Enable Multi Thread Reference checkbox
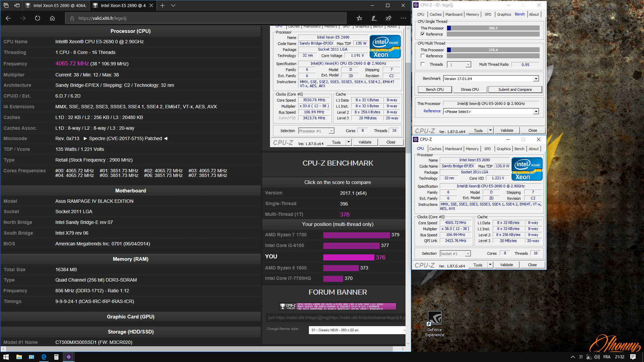The width and height of the screenshot is (644, 362). coord(423,56)
